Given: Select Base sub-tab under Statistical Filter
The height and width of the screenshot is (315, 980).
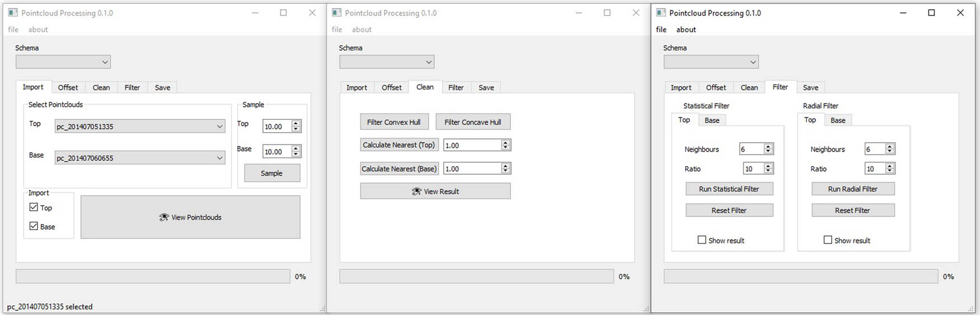Looking at the screenshot, I should click(712, 120).
